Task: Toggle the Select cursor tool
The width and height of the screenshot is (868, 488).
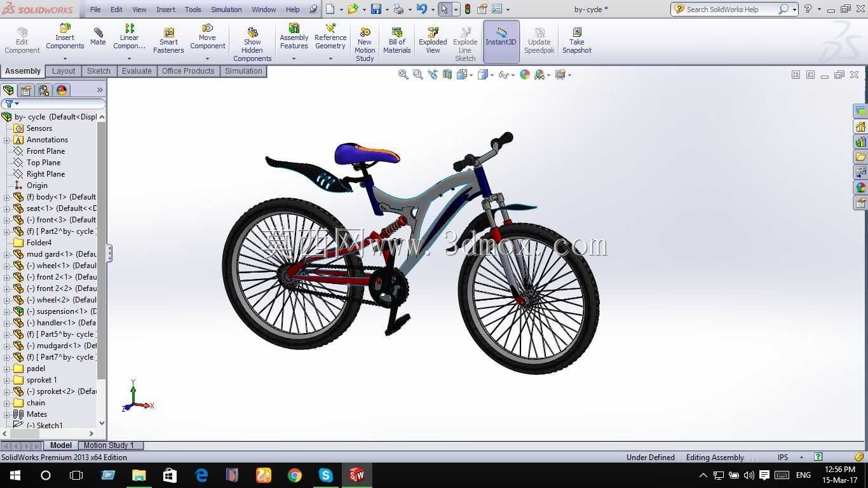Action: click(444, 9)
